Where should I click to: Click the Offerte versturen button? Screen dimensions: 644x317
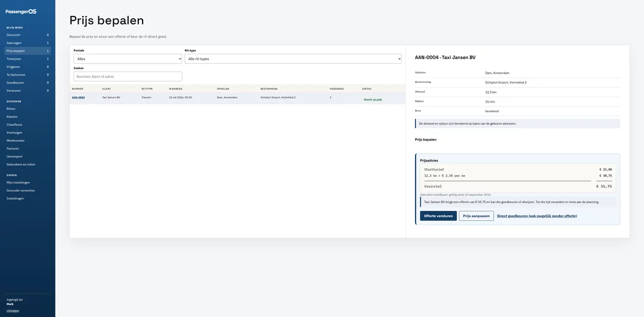[438, 216]
